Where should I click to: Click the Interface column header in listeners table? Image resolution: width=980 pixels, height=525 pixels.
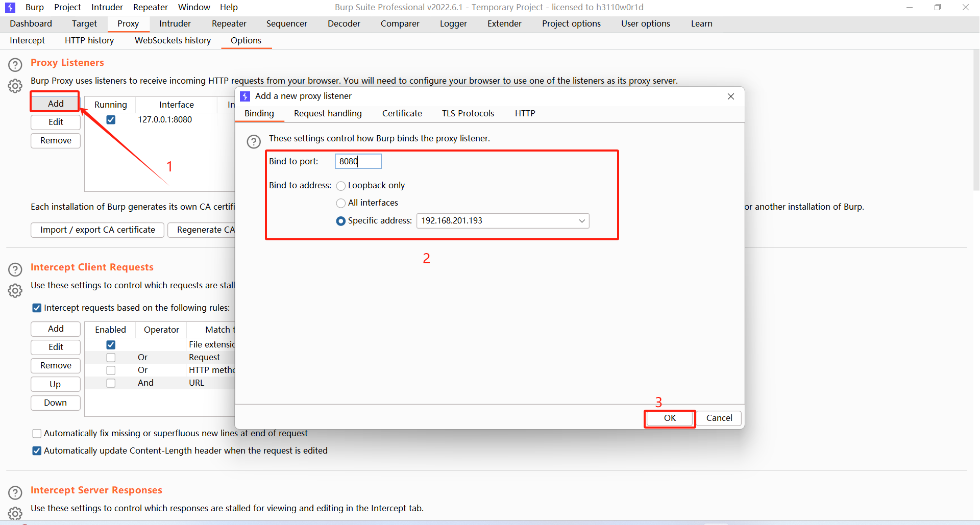pos(177,105)
